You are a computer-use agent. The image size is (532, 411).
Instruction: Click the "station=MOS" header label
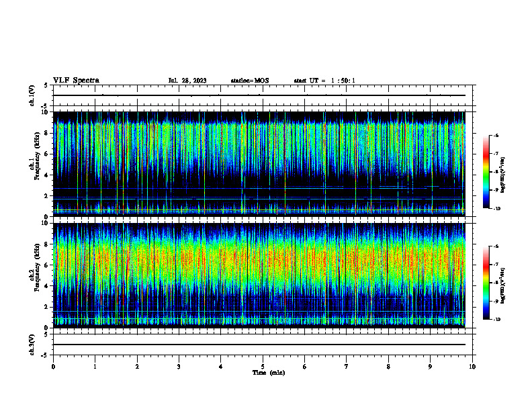250,81
